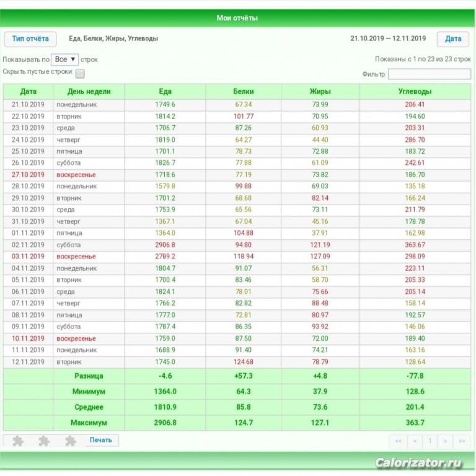
Task: Click Еда value 2906.8
Action: coord(165,245)
